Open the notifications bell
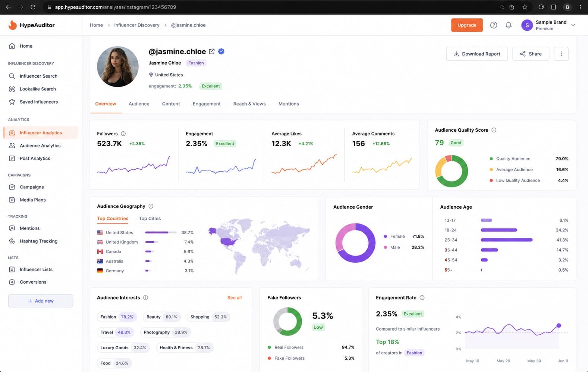 click(x=509, y=25)
